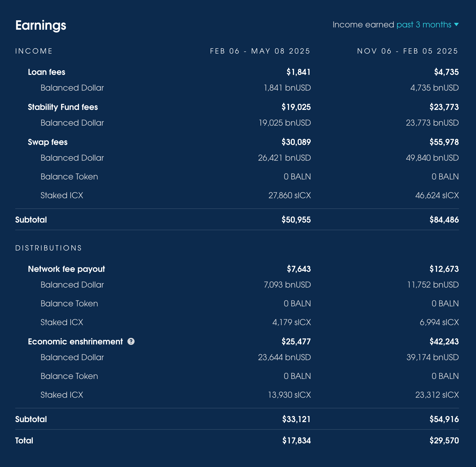Viewport: 476px width, 467px height.
Task: Click the $84,486 income subtotal value
Action: 444,220
